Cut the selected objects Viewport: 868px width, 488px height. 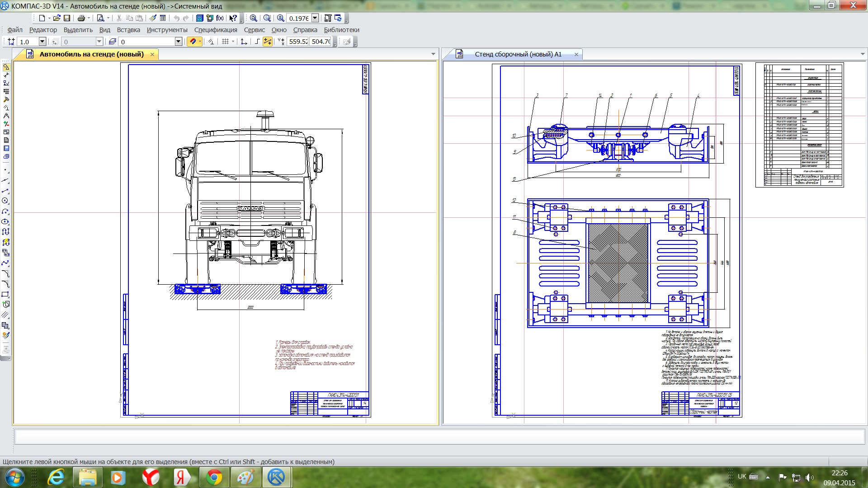coord(119,18)
